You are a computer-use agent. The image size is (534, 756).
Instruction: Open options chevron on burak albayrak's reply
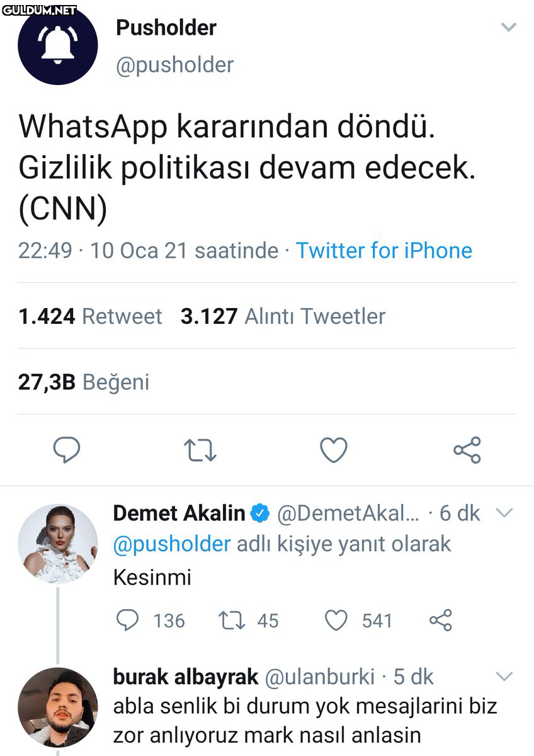pos(505,677)
